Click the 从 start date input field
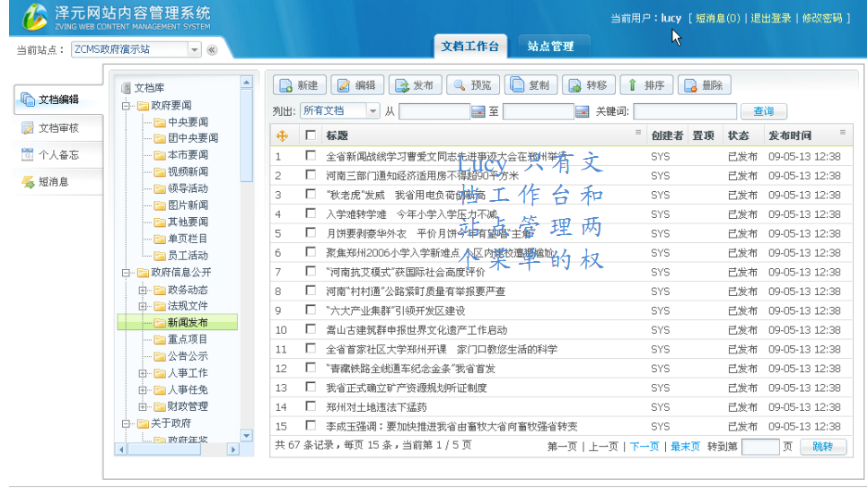This screenshot has height=488, width=868. coord(434,112)
